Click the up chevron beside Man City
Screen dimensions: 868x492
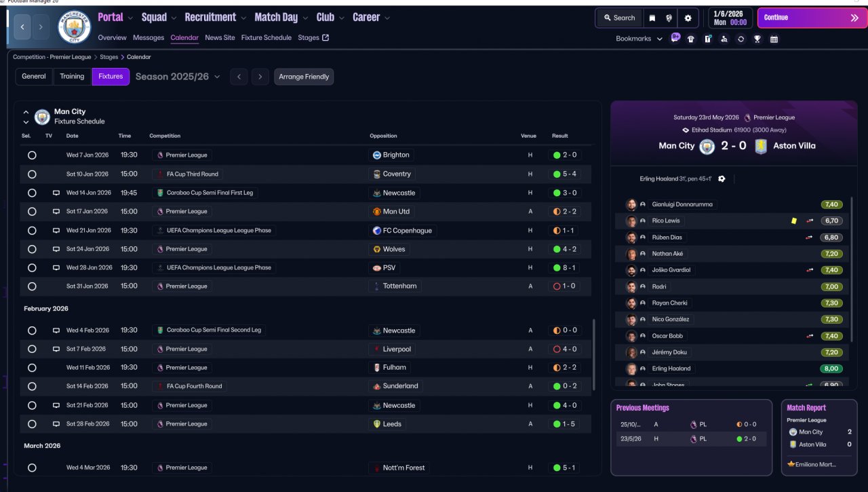pyautogui.click(x=26, y=112)
